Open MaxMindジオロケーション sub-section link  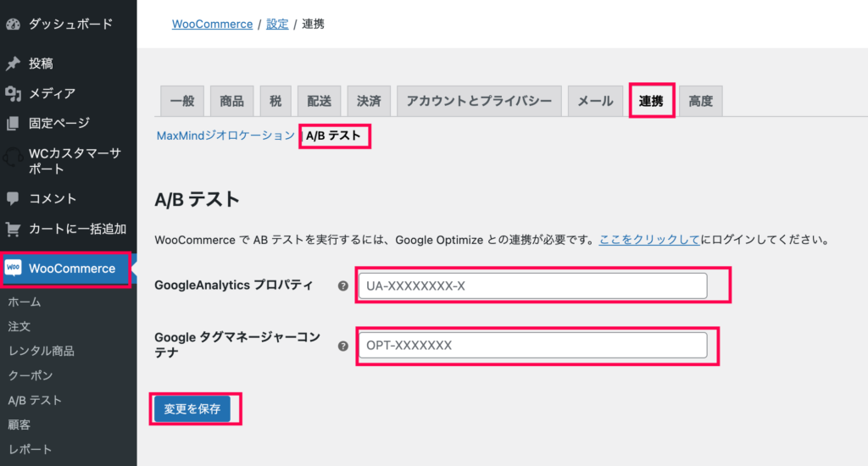[x=225, y=136]
